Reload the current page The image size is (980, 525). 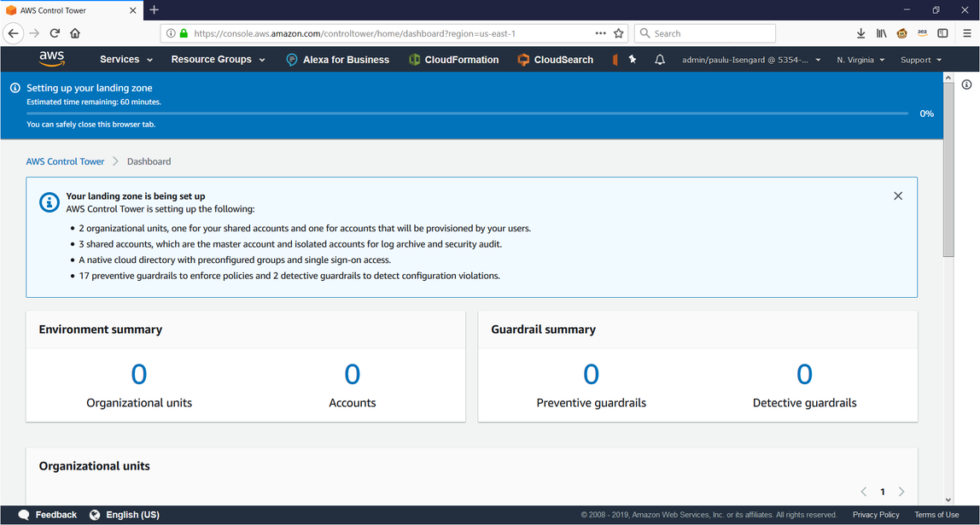click(55, 33)
